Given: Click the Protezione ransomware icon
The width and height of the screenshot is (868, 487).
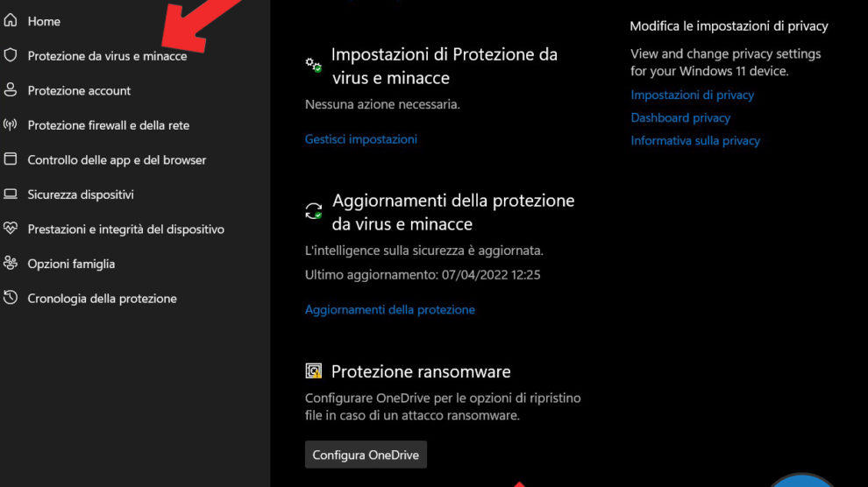Looking at the screenshot, I should [313, 371].
